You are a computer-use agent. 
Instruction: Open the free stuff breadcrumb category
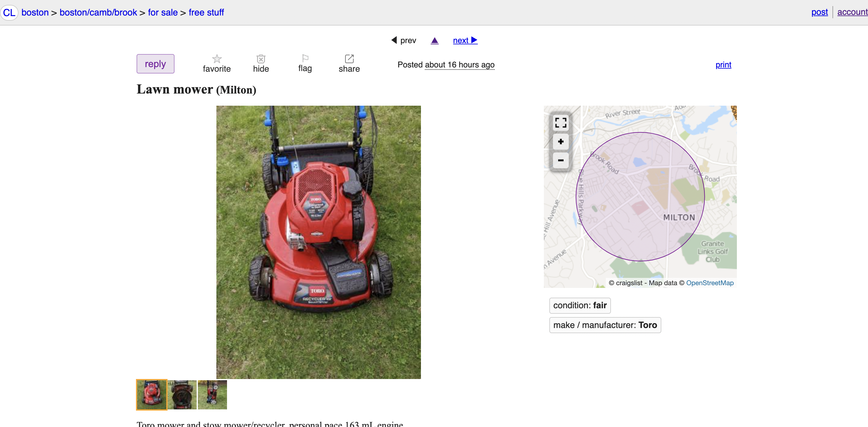point(206,12)
